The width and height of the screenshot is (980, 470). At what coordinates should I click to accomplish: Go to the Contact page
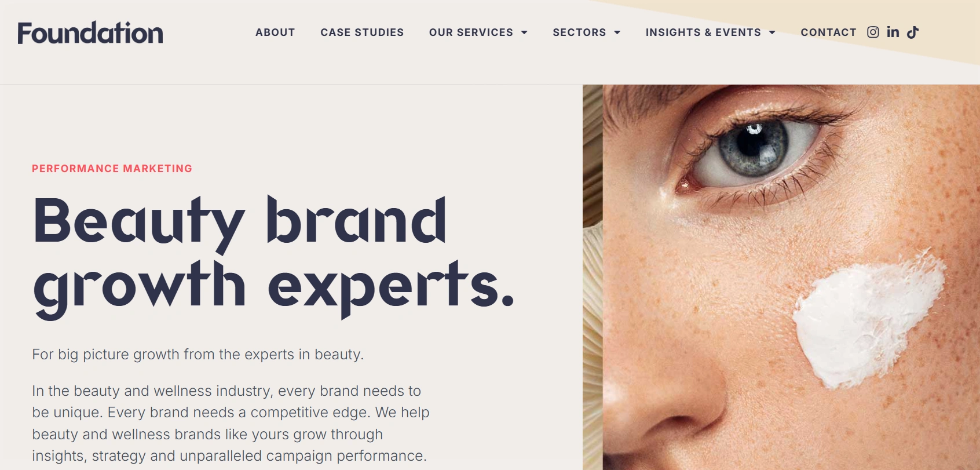[828, 32]
